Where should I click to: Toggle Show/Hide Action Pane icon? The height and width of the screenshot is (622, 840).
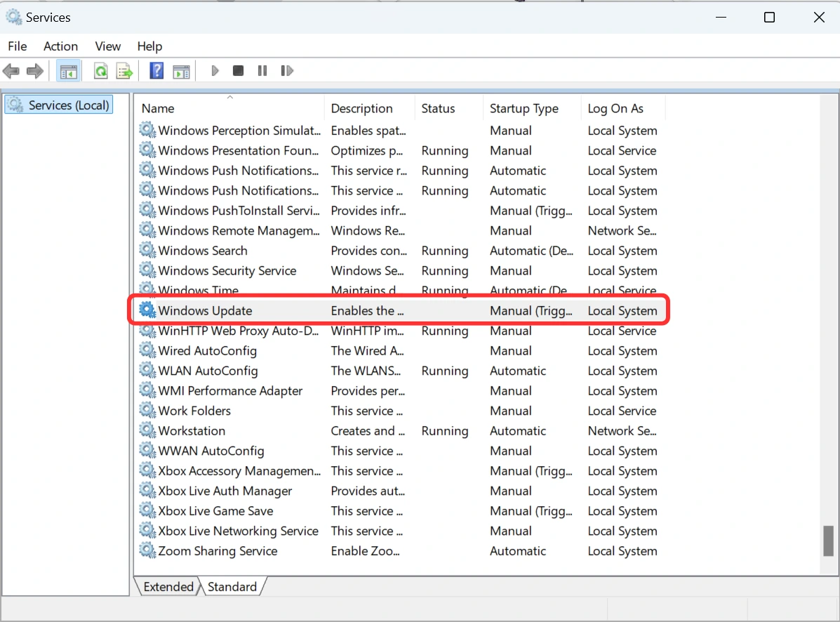[181, 71]
